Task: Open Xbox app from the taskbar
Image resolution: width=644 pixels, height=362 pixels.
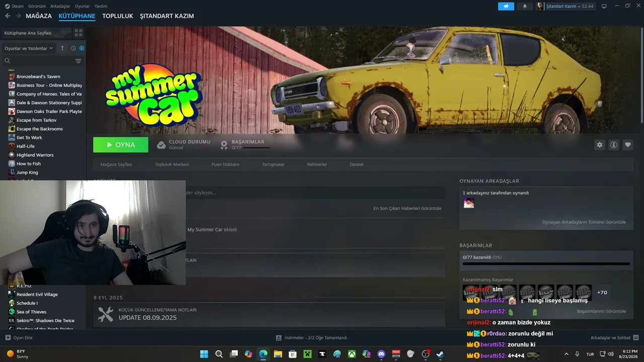Action: tap(352, 354)
